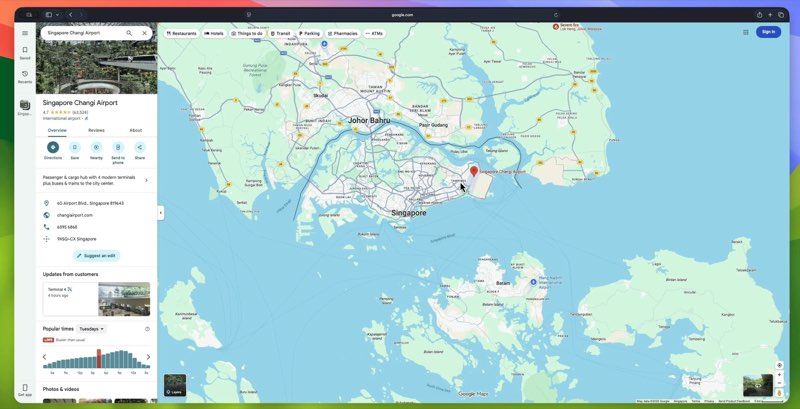Image resolution: width=800 pixels, height=409 pixels.
Task: Share the location using the Share icon
Action: tap(140, 147)
